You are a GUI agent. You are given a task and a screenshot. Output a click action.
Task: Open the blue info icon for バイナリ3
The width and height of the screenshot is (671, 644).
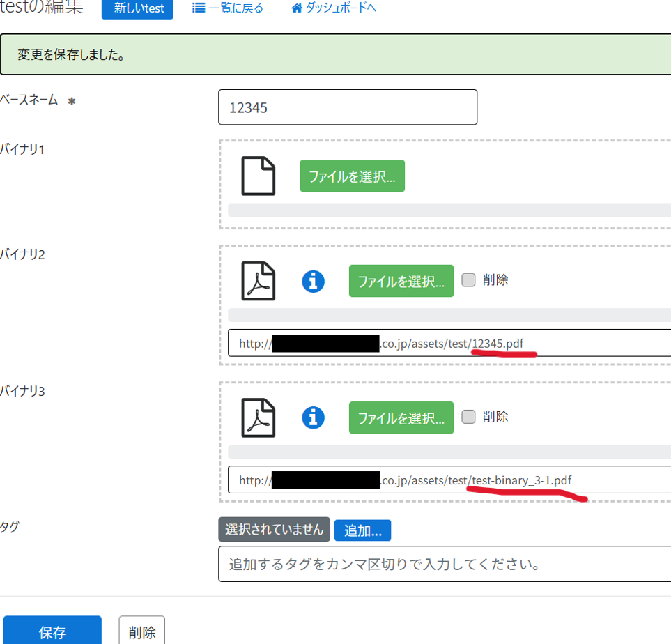tap(313, 417)
